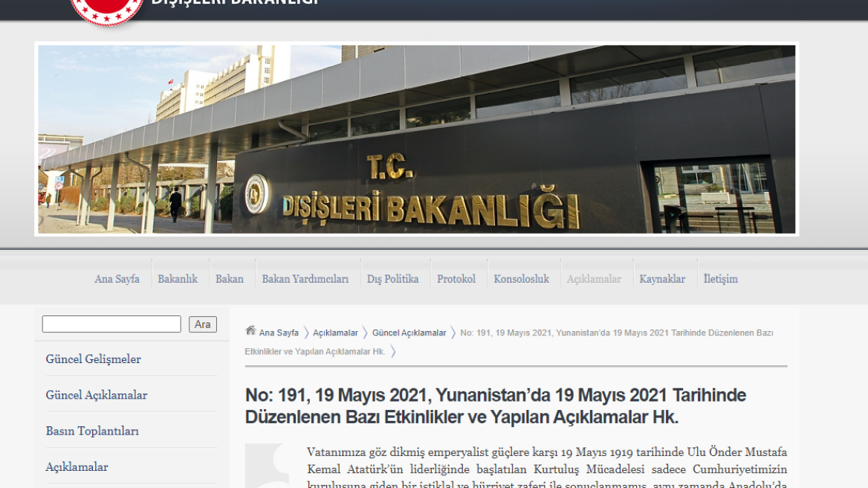
Task: Open the Ana Sayfa menu item
Action: coord(117,279)
